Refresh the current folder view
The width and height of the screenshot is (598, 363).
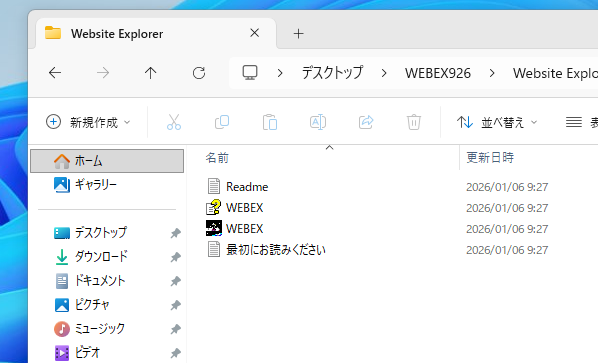(199, 72)
